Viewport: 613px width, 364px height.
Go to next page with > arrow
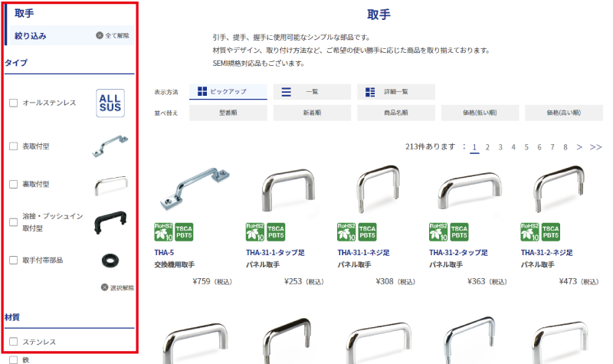click(579, 147)
